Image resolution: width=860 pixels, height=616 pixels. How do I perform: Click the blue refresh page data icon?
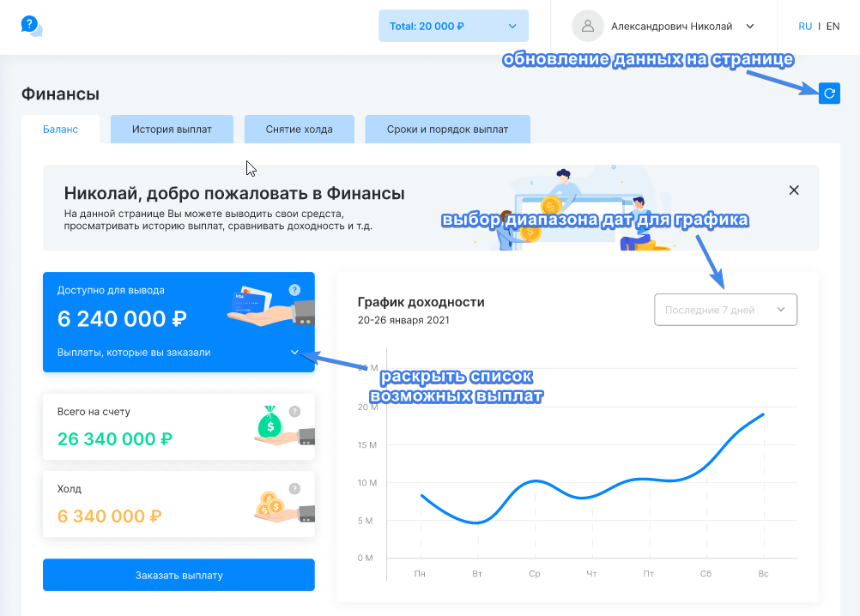coord(829,94)
